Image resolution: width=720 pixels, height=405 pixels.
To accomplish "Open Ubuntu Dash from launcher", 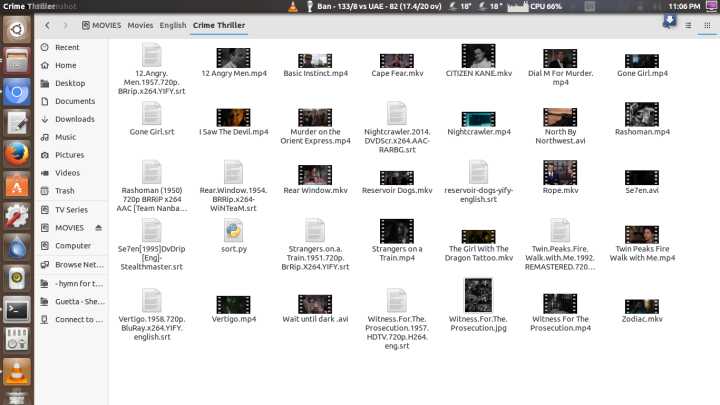I will pos(17,30).
